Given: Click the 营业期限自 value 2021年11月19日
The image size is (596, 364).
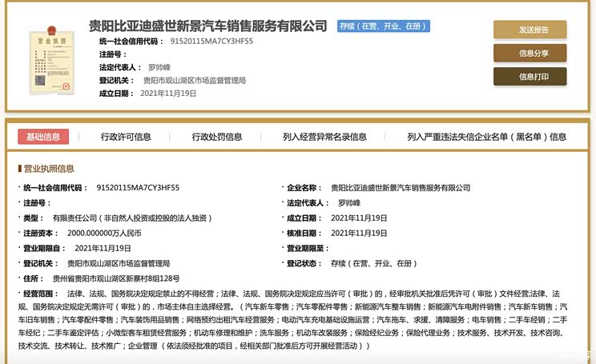Looking at the screenshot, I should click(103, 248).
